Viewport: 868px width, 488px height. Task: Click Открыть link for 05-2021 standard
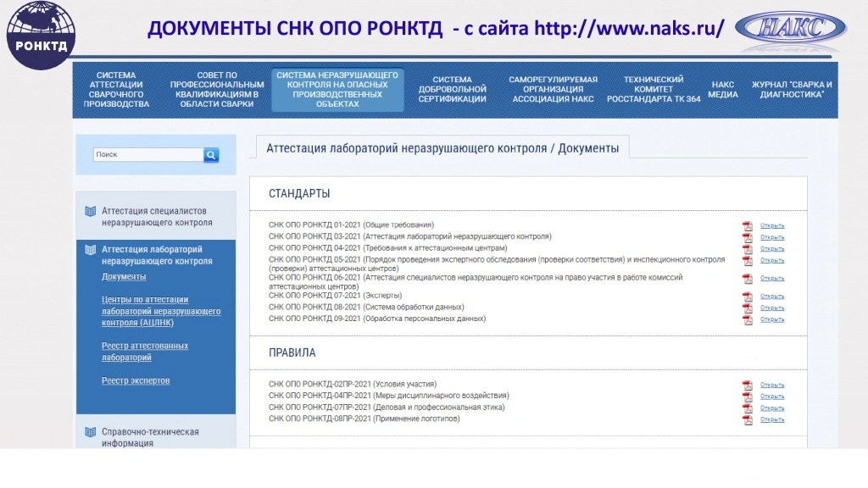[x=772, y=261]
